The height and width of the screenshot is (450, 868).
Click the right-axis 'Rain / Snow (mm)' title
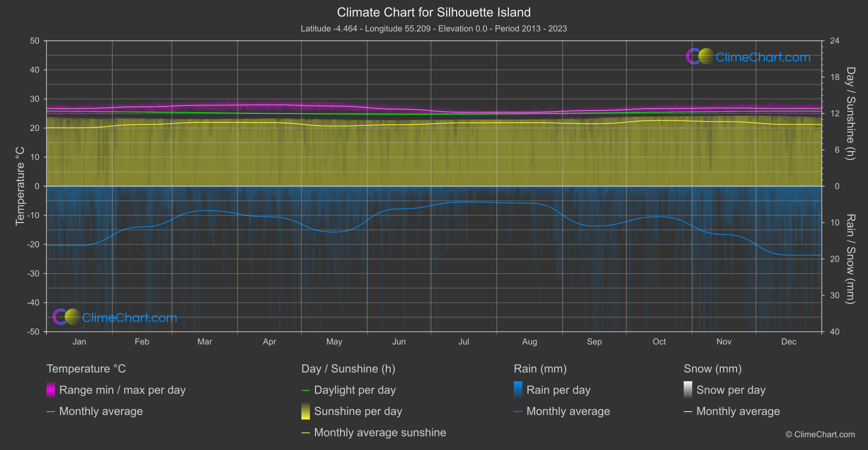pos(851,259)
